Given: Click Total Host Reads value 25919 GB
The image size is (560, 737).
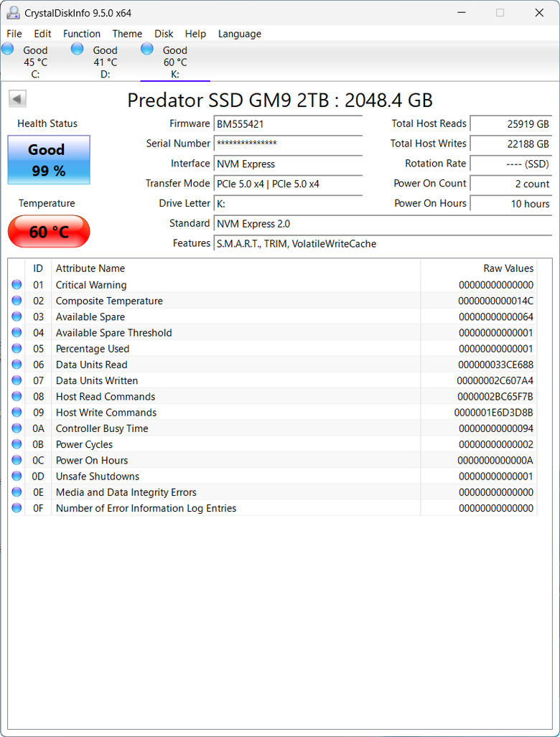Looking at the screenshot, I should pyautogui.click(x=511, y=124).
